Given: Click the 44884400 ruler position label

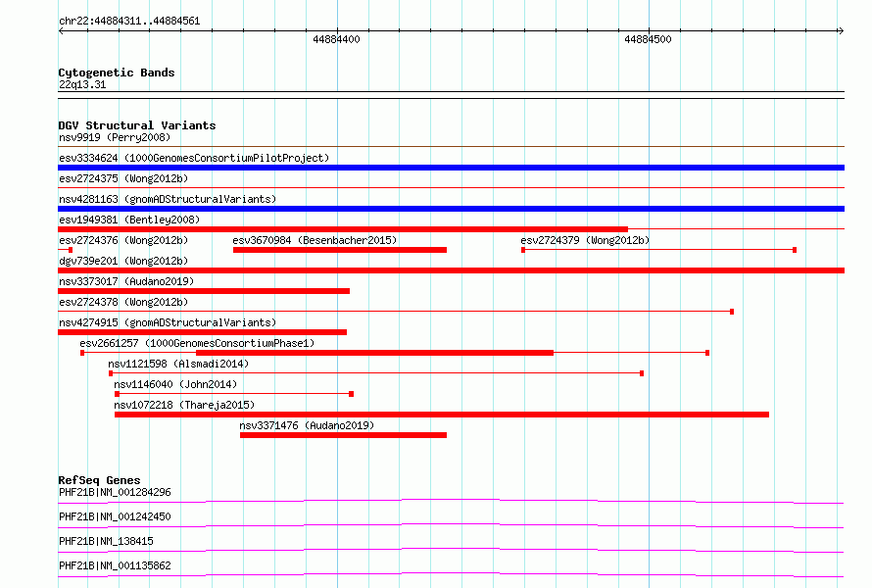Looking at the screenshot, I should pyautogui.click(x=336, y=39).
